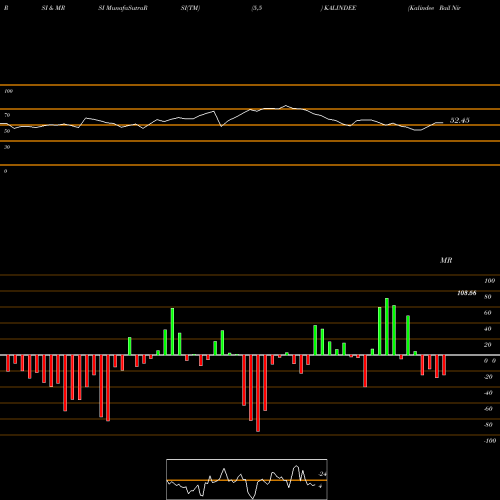Click the tallest green MR histogram bar
Image resolution: width=500 pixels, height=500 pixels.
387,327
